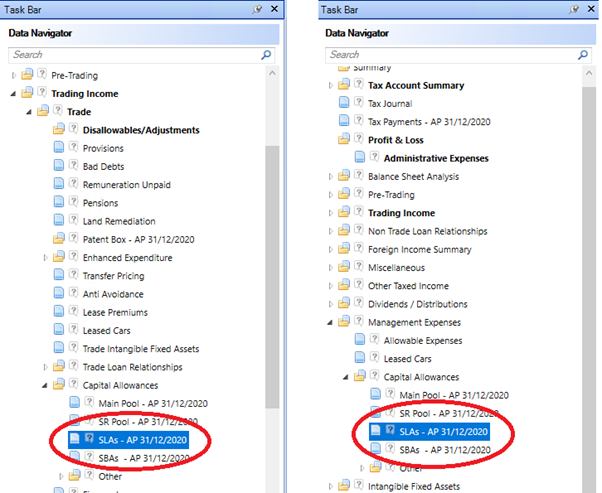
Task: Select Trading Income in right panel
Action: 402,213
